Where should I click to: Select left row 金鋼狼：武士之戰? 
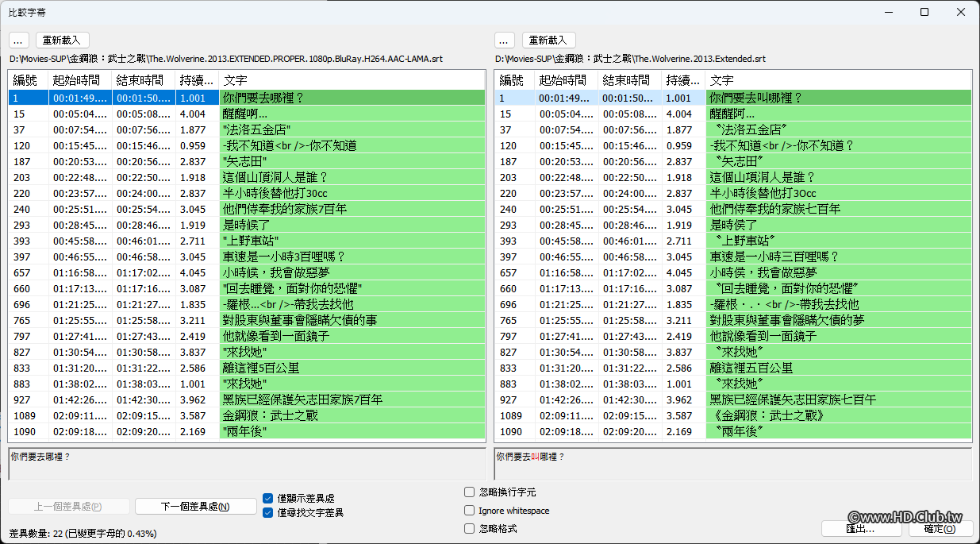click(x=247, y=415)
